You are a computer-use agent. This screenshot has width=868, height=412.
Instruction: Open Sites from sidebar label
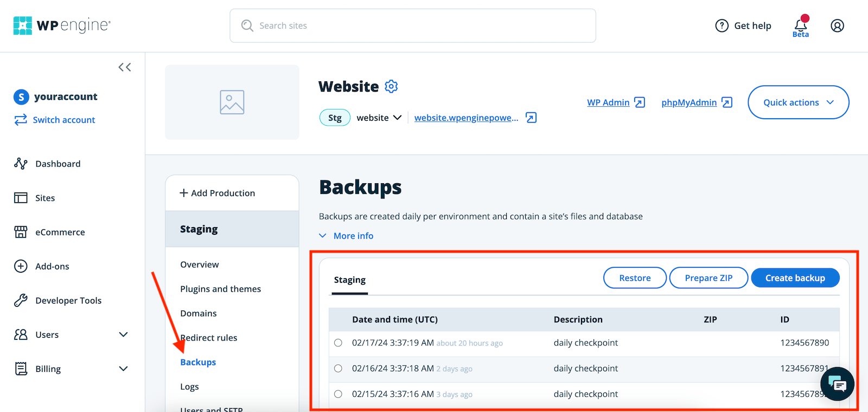coord(45,198)
